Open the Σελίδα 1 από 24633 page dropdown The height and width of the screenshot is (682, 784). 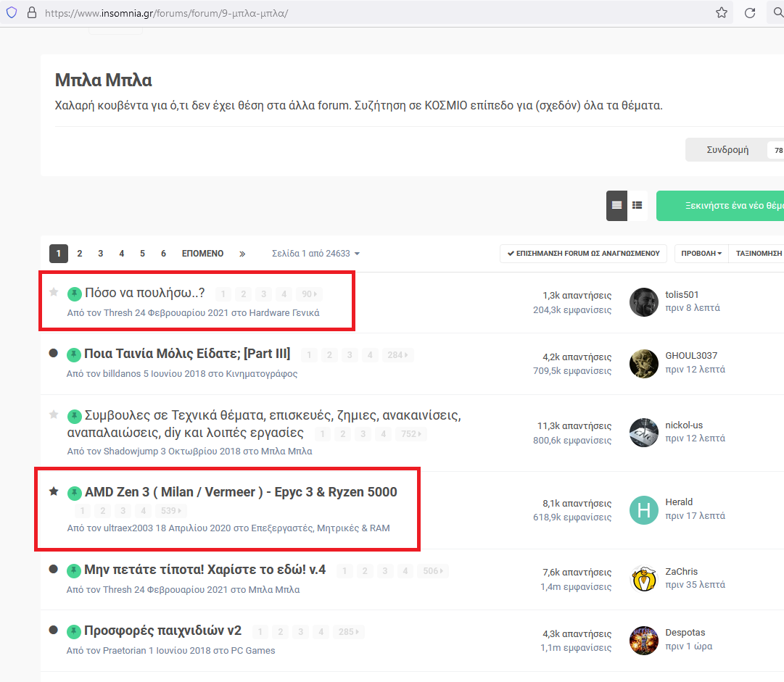pos(315,254)
